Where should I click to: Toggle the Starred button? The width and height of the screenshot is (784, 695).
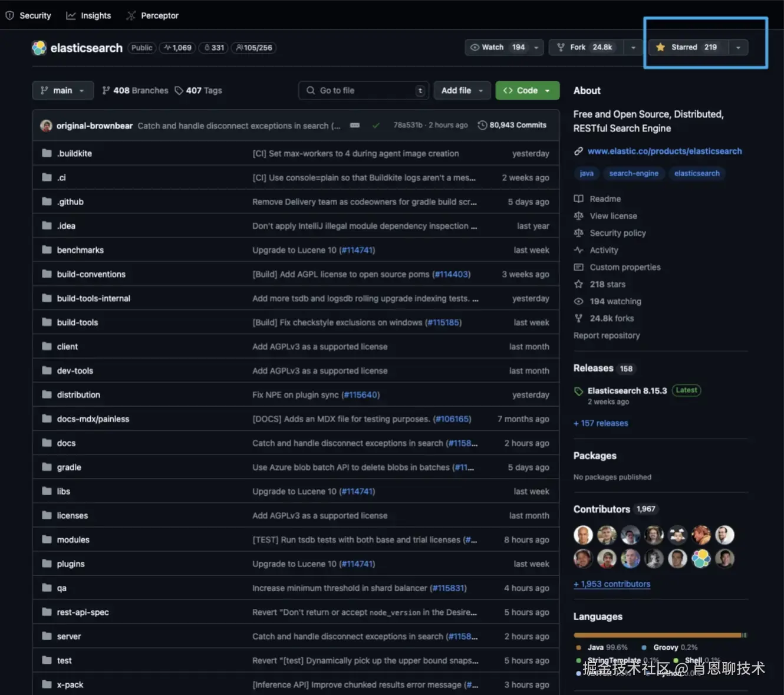(x=688, y=47)
